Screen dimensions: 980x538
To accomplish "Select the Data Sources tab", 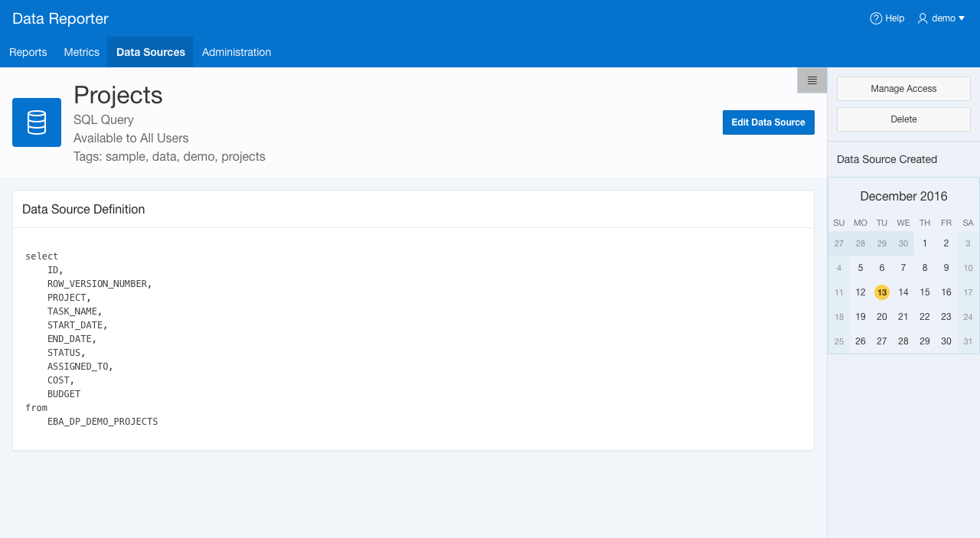I will pos(150,52).
